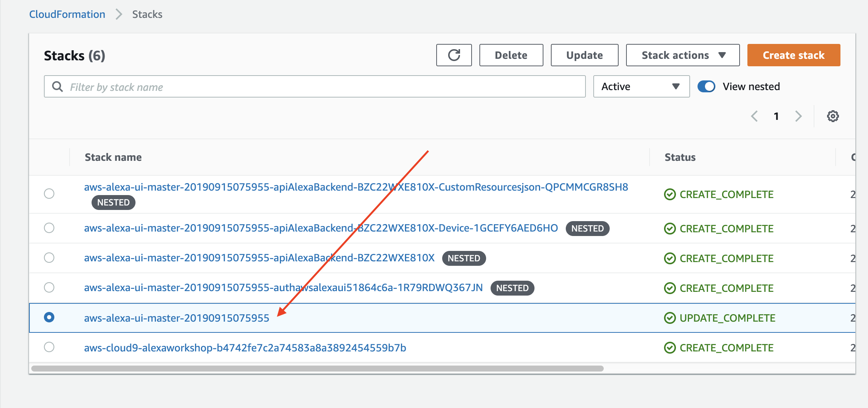Click the horizontal scrollbar under the table
The image size is (868, 408).
[x=317, y=369]
